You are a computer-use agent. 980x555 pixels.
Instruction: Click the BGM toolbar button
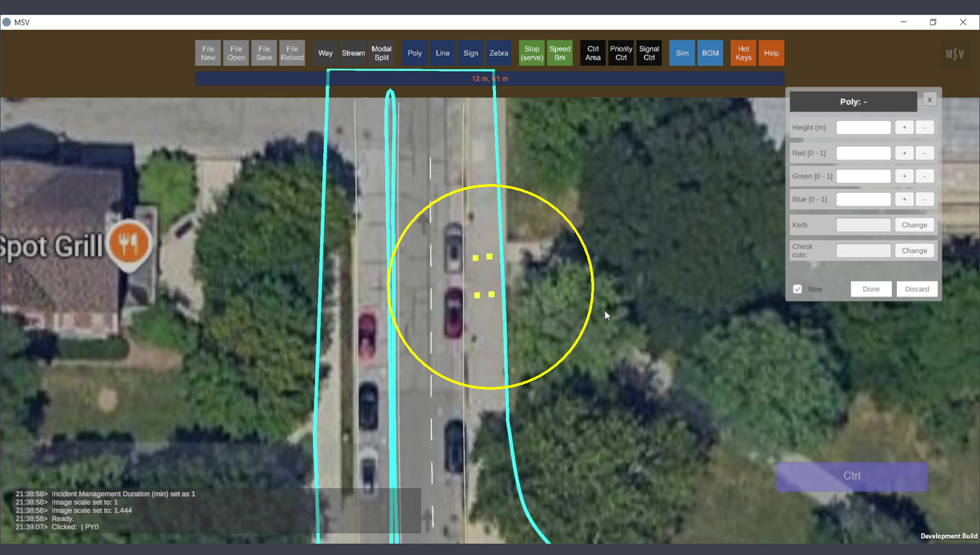pos(710,53)
